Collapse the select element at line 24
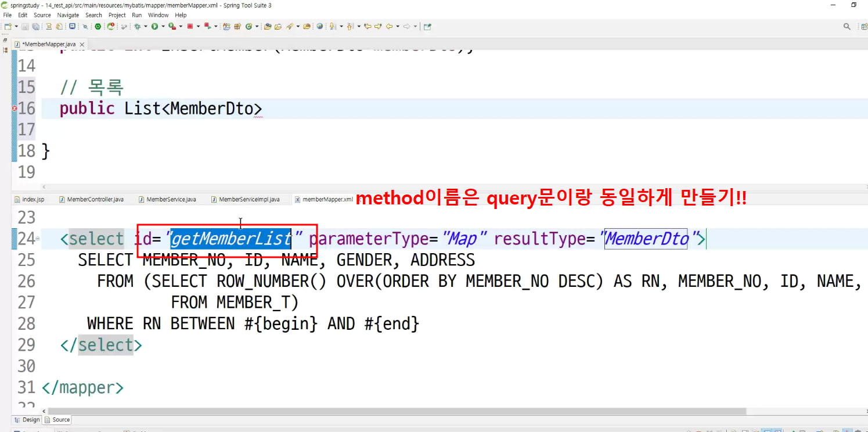868x432 pixels. coord(38,239)
